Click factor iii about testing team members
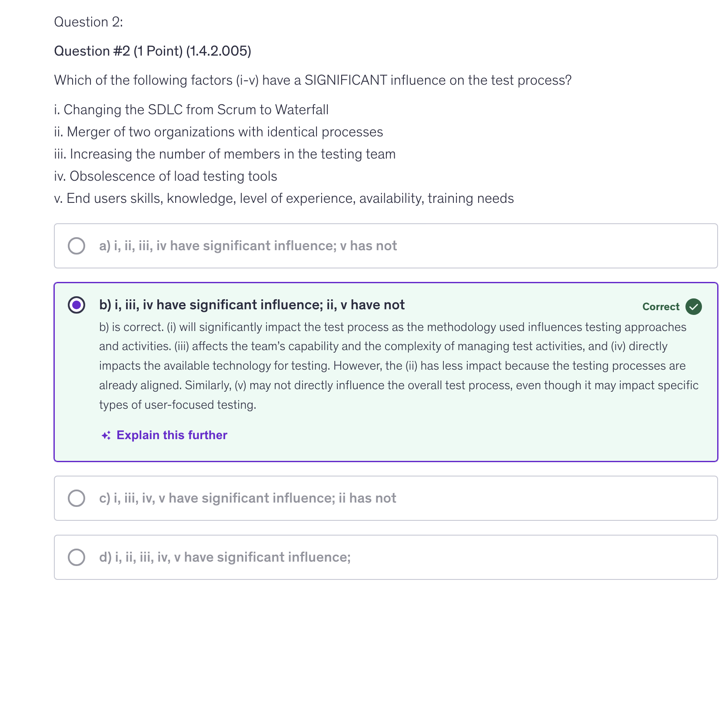The height and width of the screenshot is (728, 725). tap(225, 154)
